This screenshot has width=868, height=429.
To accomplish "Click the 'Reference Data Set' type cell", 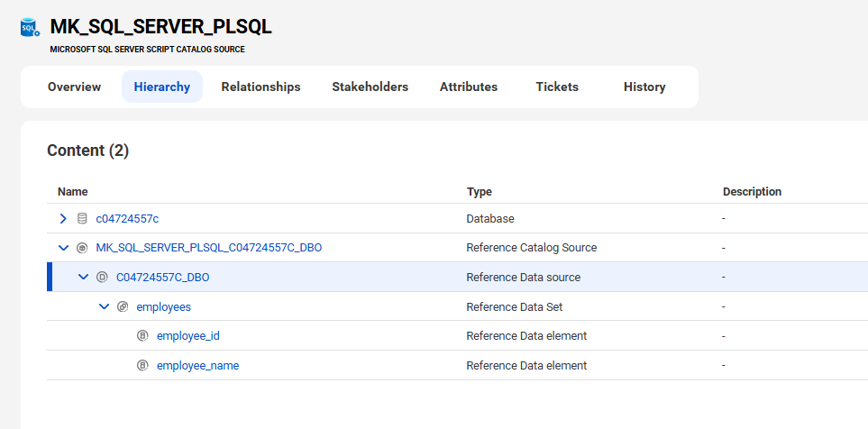I will [515, 306].
